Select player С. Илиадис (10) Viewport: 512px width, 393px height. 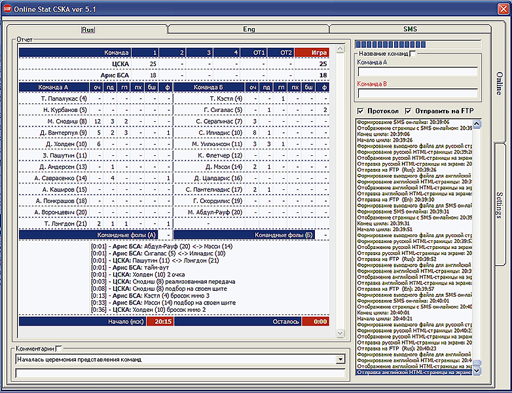coord(221,133)
